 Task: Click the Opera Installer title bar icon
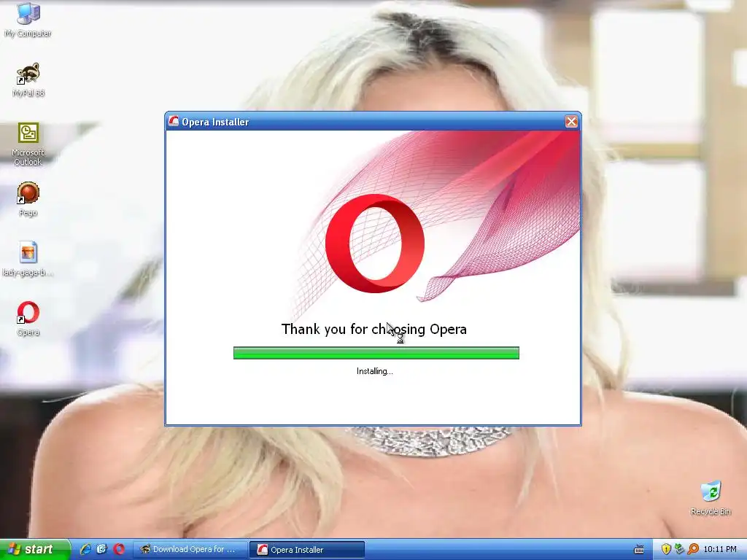coord(174,122)
